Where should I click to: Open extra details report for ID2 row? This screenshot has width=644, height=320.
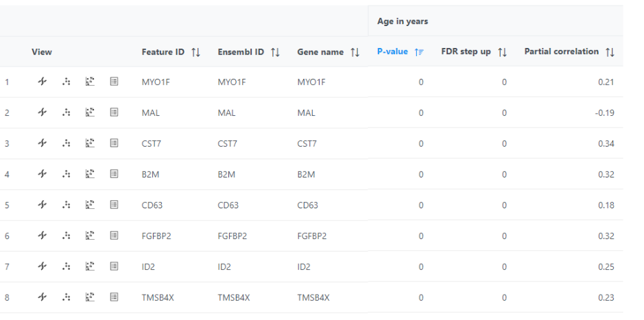[114, 267]
